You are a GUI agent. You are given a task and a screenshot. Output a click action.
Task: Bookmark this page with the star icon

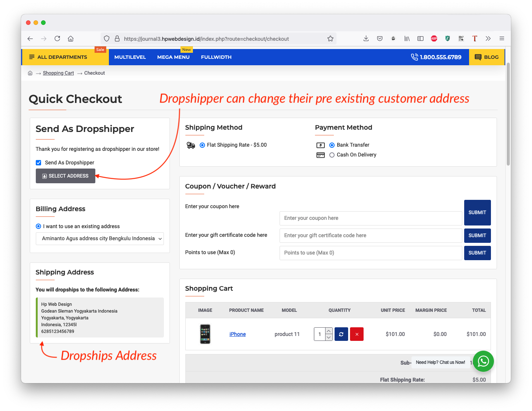(x=330, y=38)
